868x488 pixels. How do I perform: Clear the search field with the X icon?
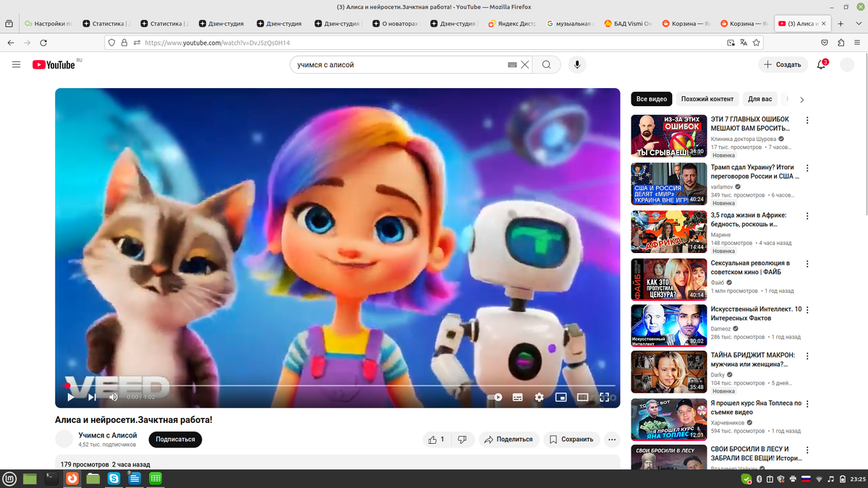525,65
